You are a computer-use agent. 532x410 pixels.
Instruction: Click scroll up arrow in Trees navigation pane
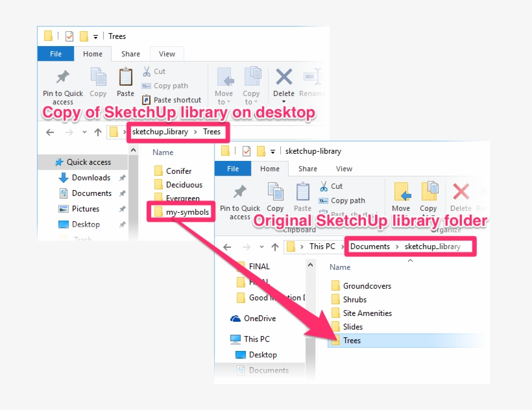point(134,150)
